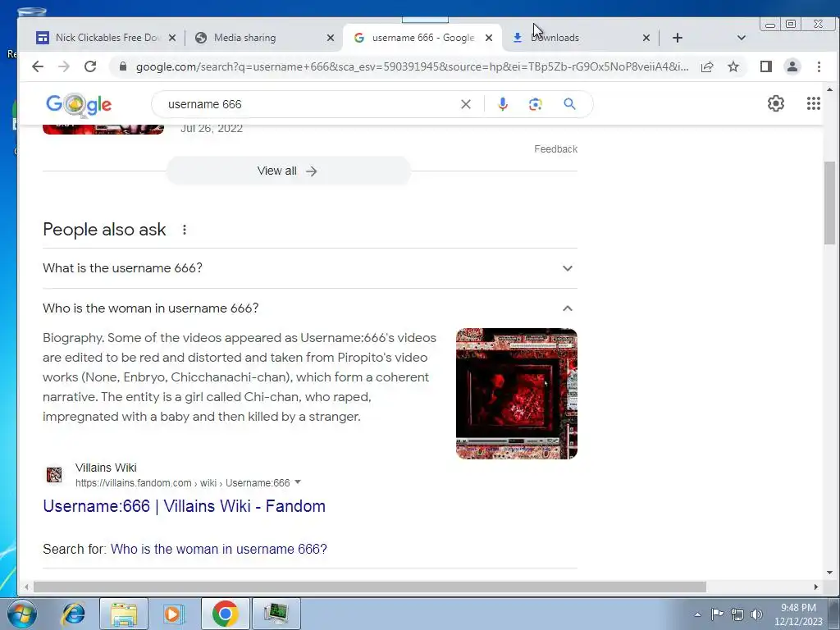Click the video thumbnail dated Jul 26, 2022
This screenshot has width=840, height=630.
pyautogui.click(x=103, y=129)
